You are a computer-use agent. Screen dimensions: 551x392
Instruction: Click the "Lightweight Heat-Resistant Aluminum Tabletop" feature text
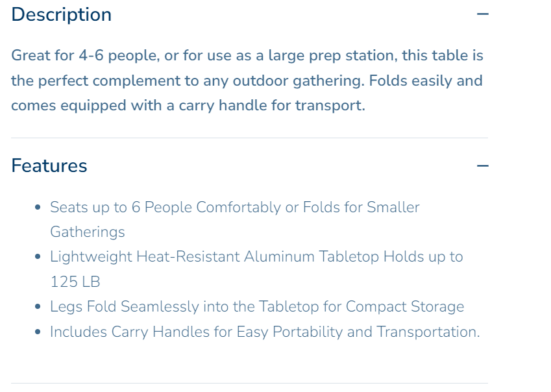pyautogui.click(x=256, y=257)
